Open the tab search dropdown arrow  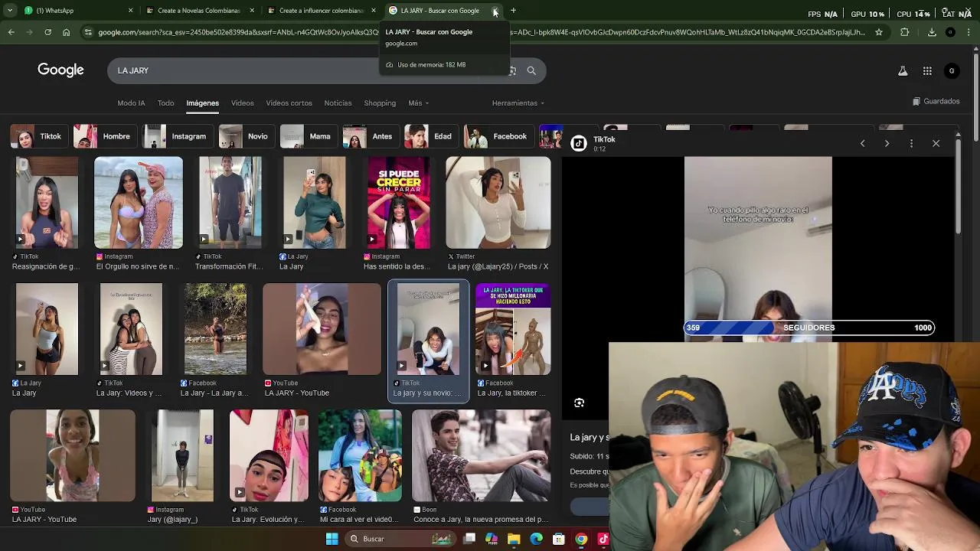[x=10, y=11]
